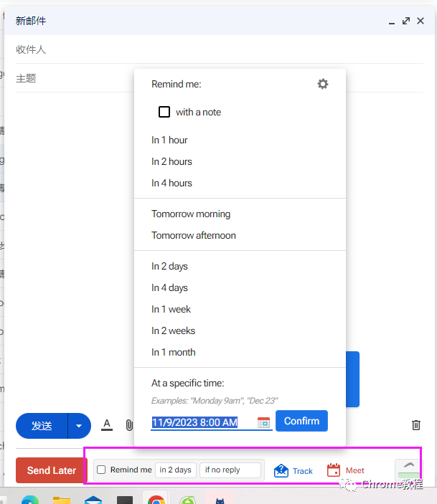Click the Confirm button
Screen dimensions: 437x504
[x=301, y=421]
